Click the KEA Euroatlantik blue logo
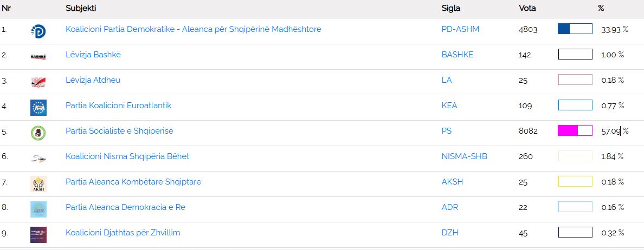This screenshot has height=250, width=644. (38, 107)
